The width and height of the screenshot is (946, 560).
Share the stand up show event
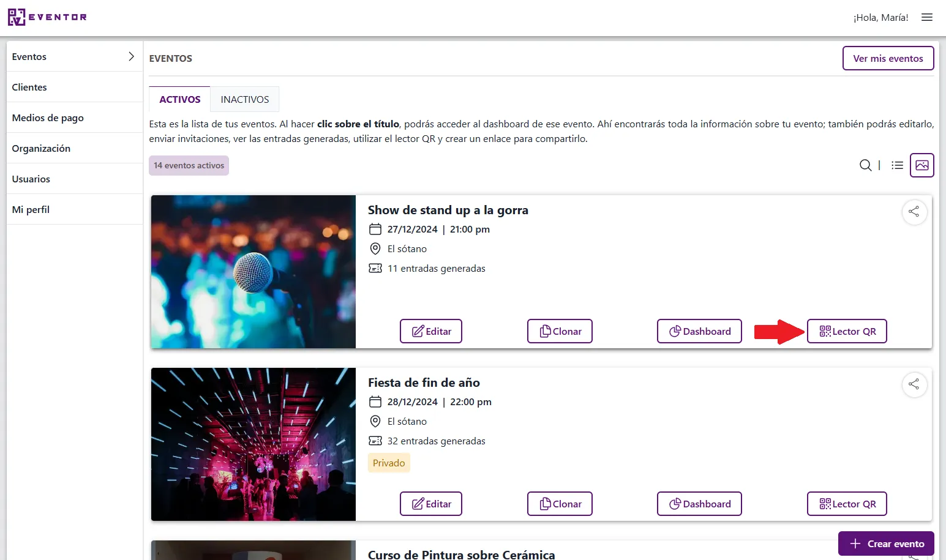click(x=914, y=212)
